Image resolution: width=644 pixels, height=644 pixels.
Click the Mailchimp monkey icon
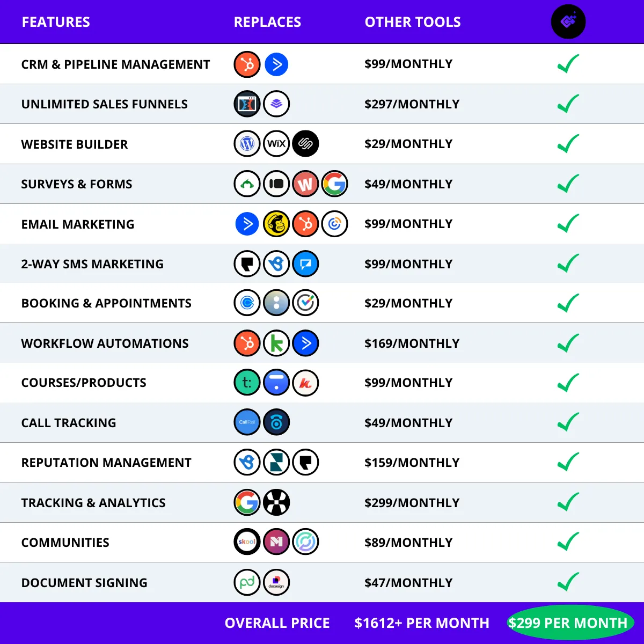point(276,224)
